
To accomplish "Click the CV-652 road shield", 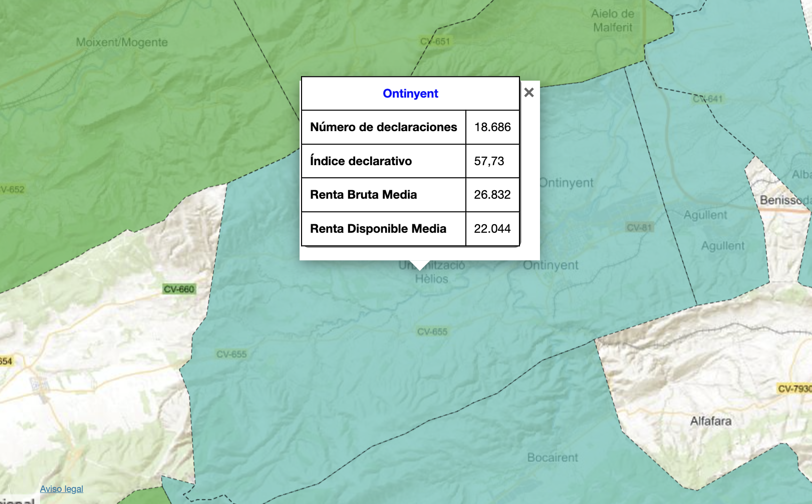I will click(12, 189).
